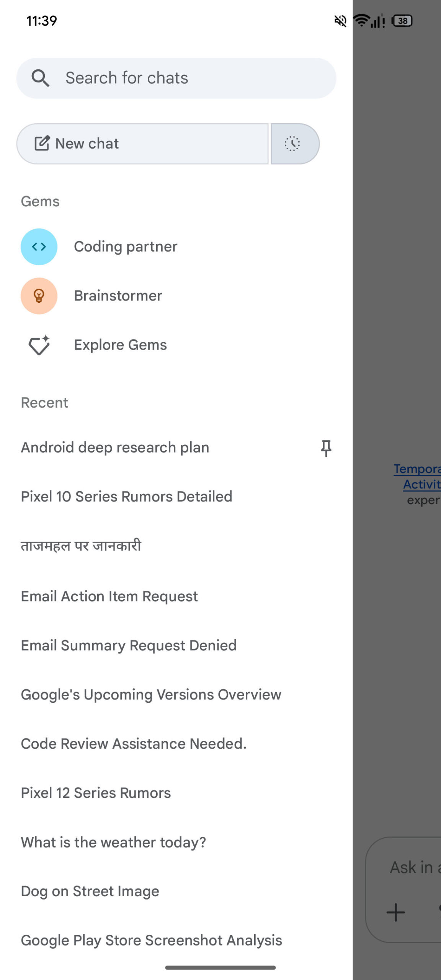
Task: Tap the plus icon in prompt box
Action: click(x=395, y=912)
